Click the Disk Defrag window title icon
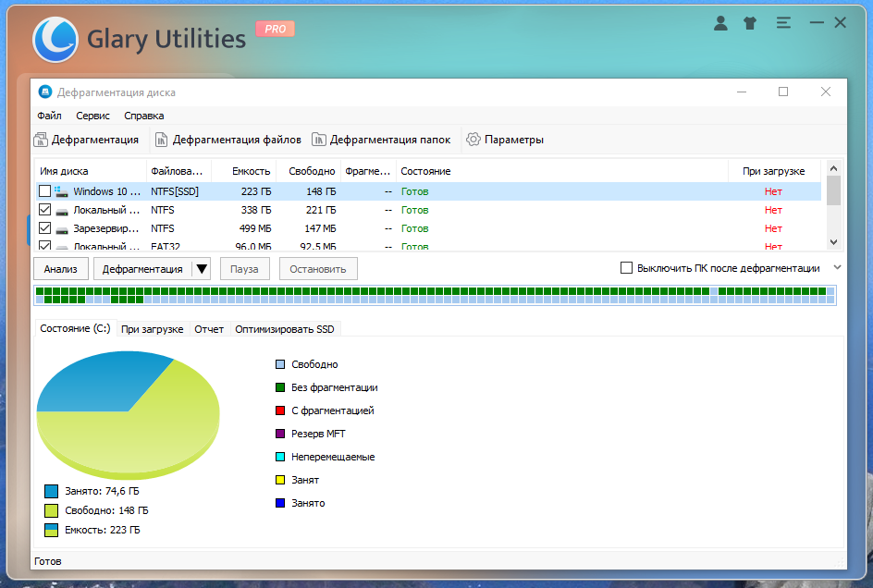This screenshot has width=873, height=588. pos(45,92)
